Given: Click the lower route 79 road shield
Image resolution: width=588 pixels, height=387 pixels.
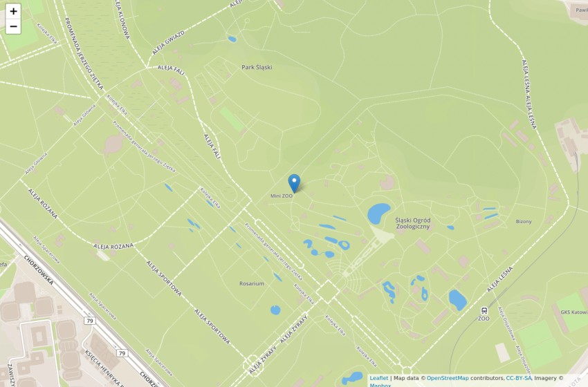Looking at the screenshot, I should [x=122, y=353].
